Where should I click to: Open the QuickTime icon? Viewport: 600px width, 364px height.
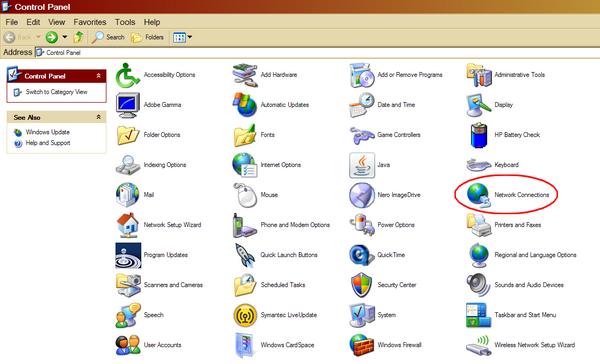tap(362, 255)
